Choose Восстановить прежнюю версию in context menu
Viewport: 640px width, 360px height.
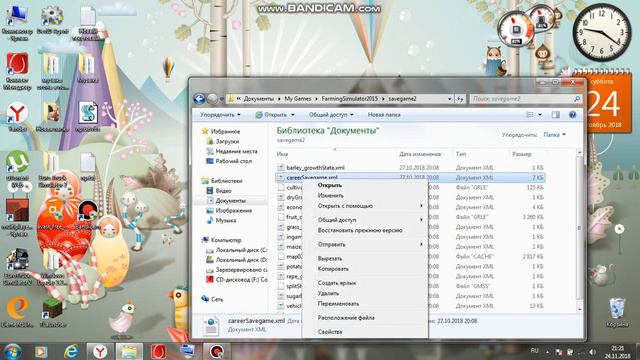(x=365, y=230)
